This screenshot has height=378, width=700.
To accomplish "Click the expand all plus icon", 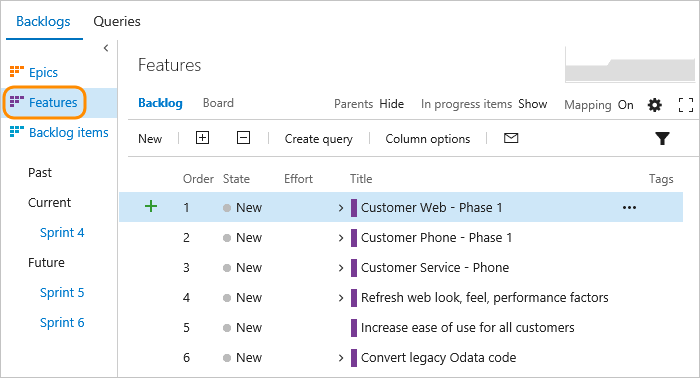I will coord(202,138).
